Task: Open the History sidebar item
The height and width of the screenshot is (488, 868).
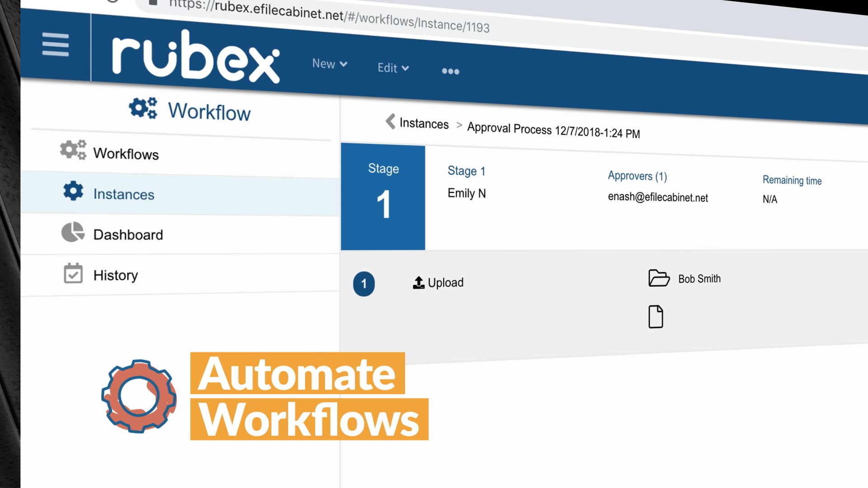Action: coord(115,275)
